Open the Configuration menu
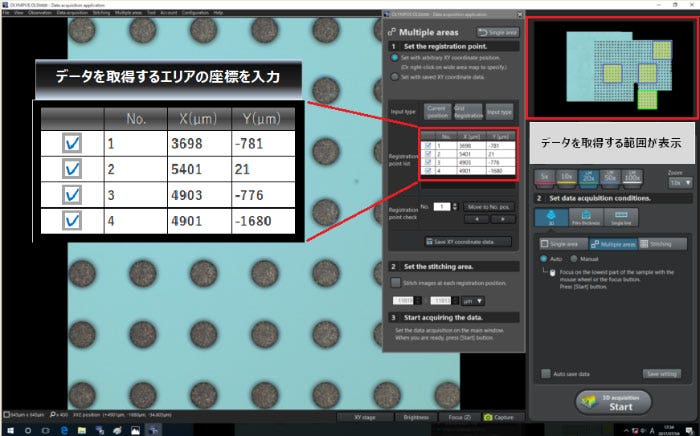The image size is (700, 436). click(195, 12)
